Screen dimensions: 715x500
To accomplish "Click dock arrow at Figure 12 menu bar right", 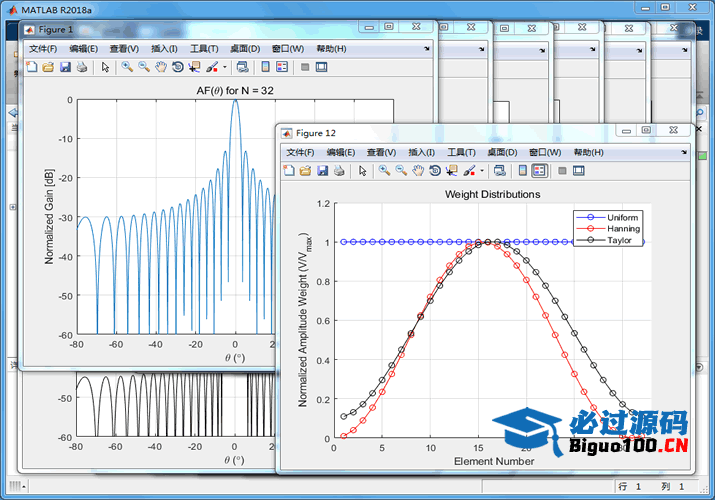I will point(683,152).
